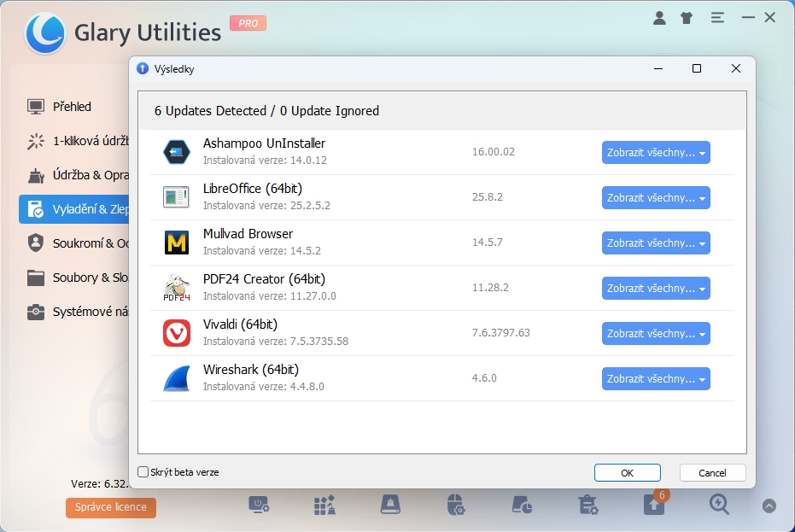Click the Wireshark shark fin icon

(x=177, y=378)
